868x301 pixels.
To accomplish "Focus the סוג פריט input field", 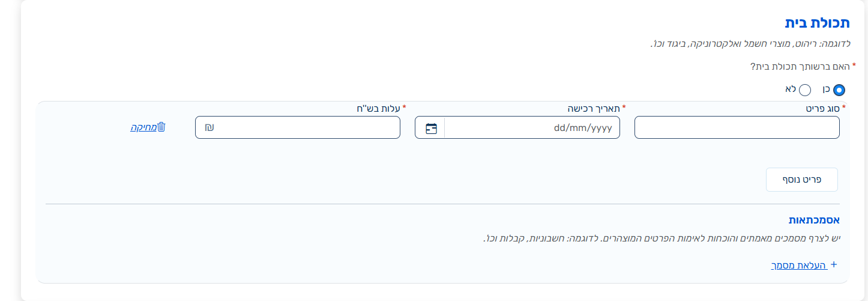I will 737,127.
